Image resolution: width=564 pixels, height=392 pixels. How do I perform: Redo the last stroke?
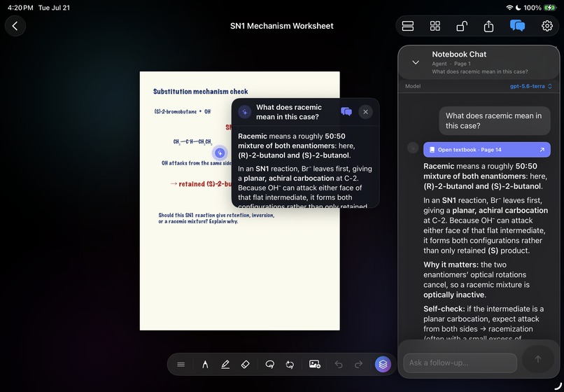[358, 365]
